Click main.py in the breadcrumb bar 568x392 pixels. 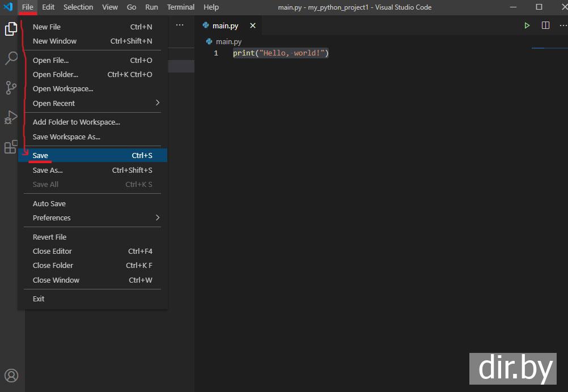click(228, 41)
